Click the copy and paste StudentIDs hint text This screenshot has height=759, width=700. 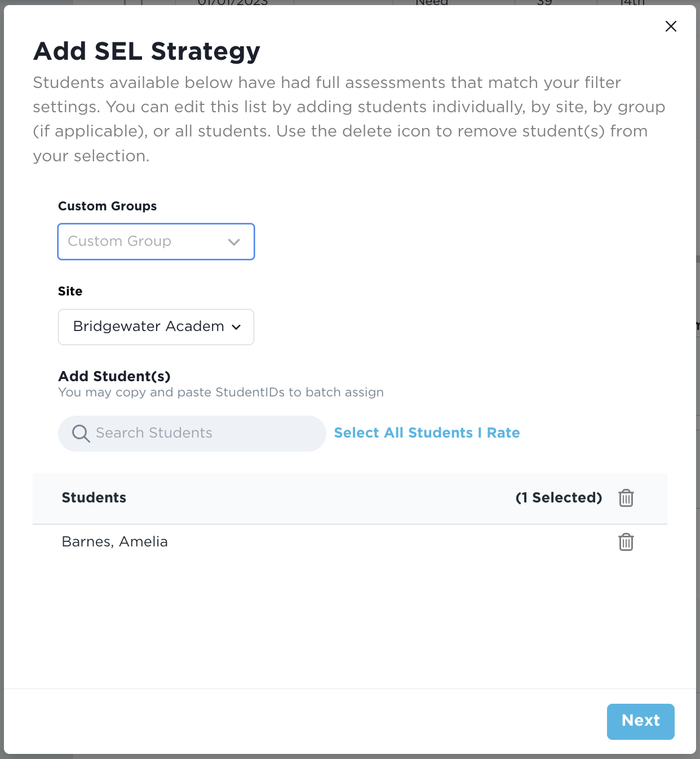221,392
